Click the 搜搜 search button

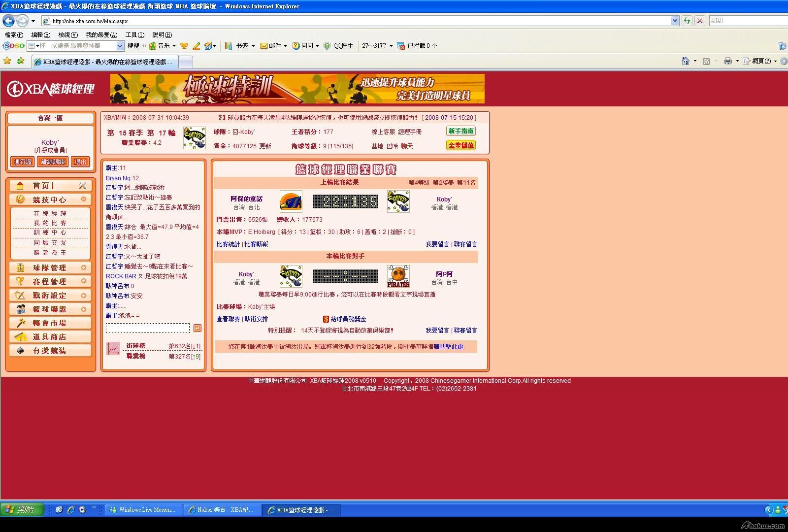[133, 46]
